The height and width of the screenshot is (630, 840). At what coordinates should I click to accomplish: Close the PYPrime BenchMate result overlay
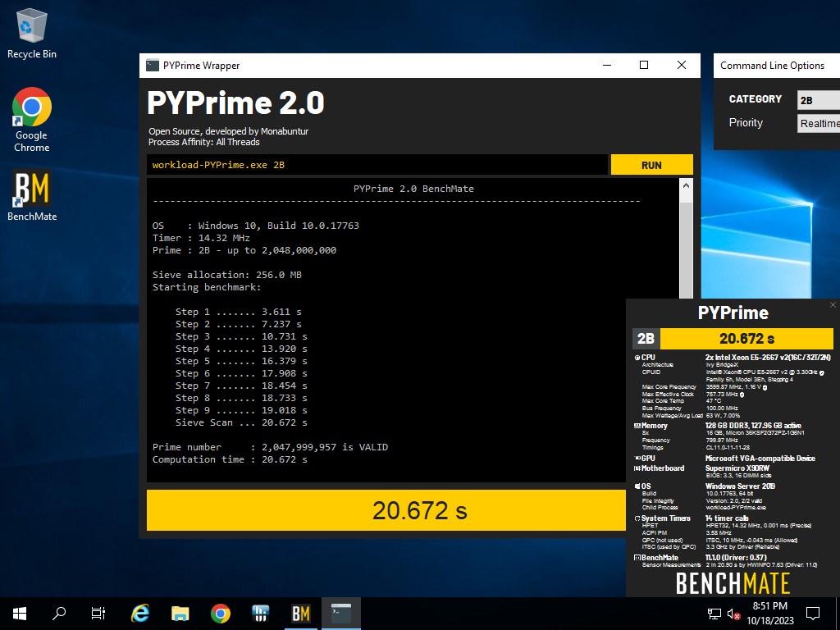(833, 305)
